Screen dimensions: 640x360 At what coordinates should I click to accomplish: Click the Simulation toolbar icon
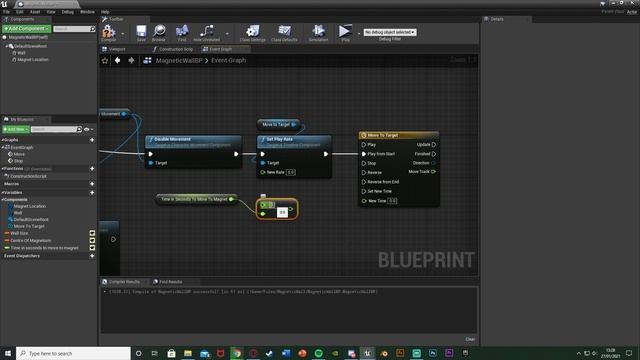point(318,31)
